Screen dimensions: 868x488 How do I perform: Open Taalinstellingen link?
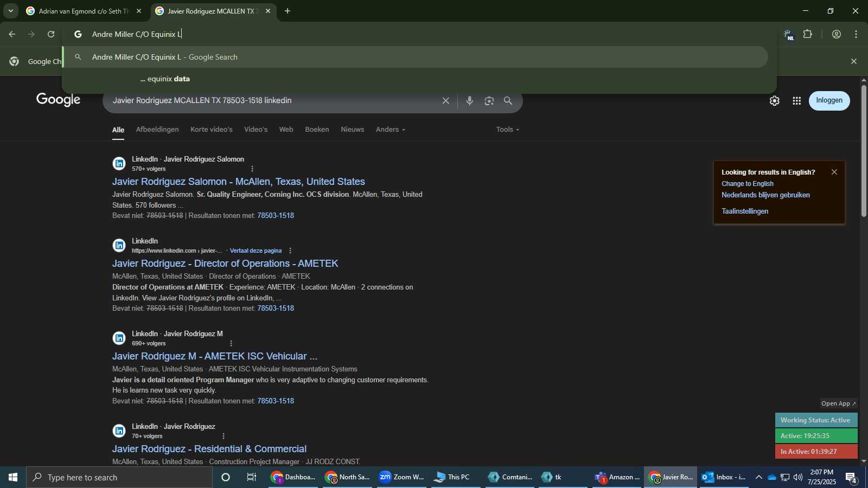tap(745, 211)
